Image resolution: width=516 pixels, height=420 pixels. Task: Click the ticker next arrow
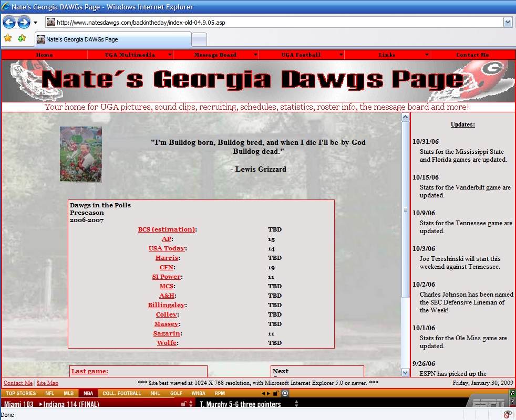point(269,393)
